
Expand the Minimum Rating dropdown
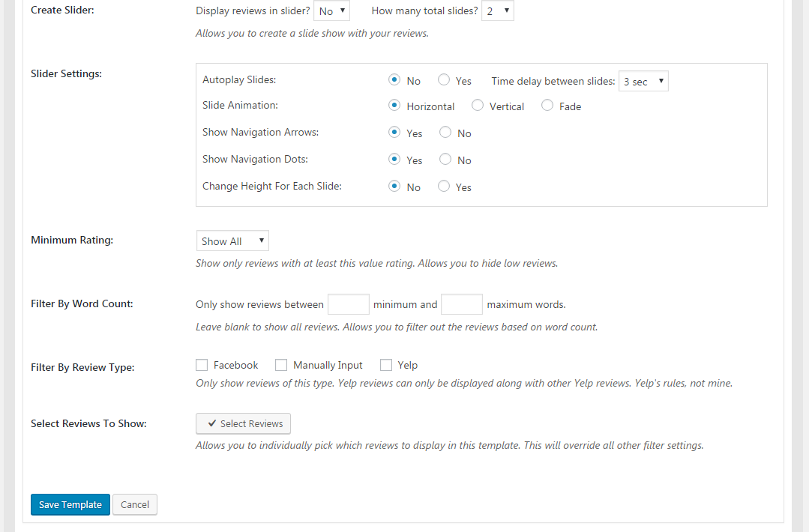[x=232, y=241]
